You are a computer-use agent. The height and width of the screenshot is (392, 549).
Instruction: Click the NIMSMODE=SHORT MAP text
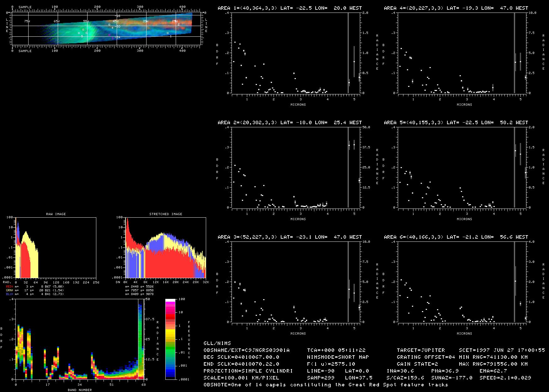[338, 357]
